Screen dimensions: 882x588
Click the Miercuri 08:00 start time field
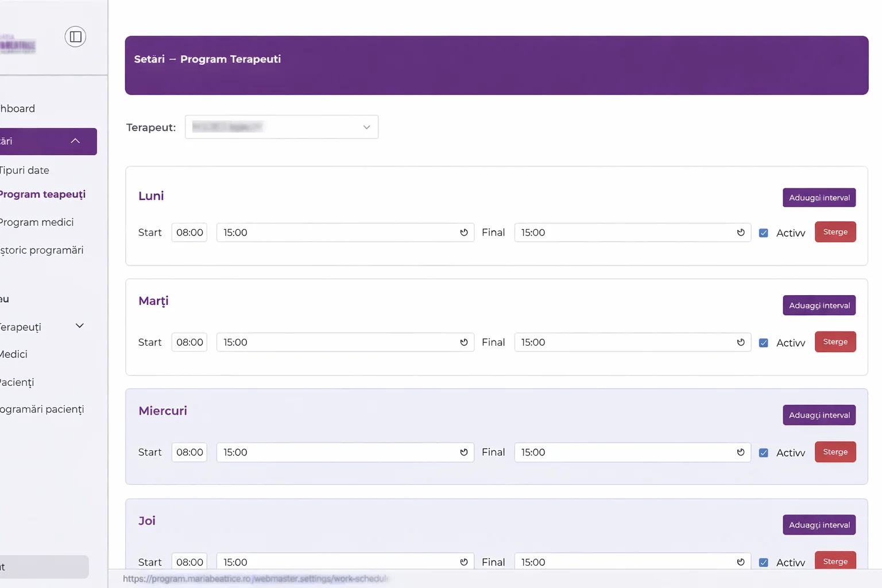pyautogui.click(x=189, y=452)
